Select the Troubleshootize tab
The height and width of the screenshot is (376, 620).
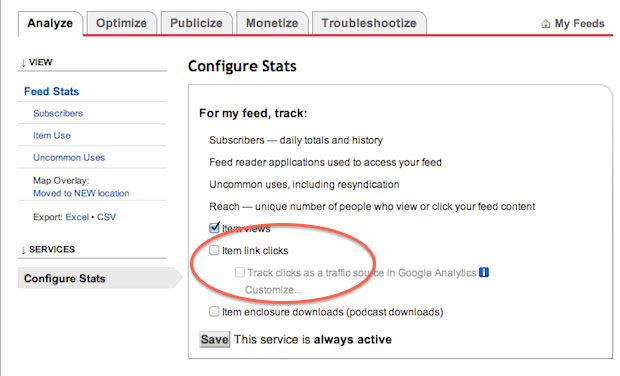[x=369, y=23]
